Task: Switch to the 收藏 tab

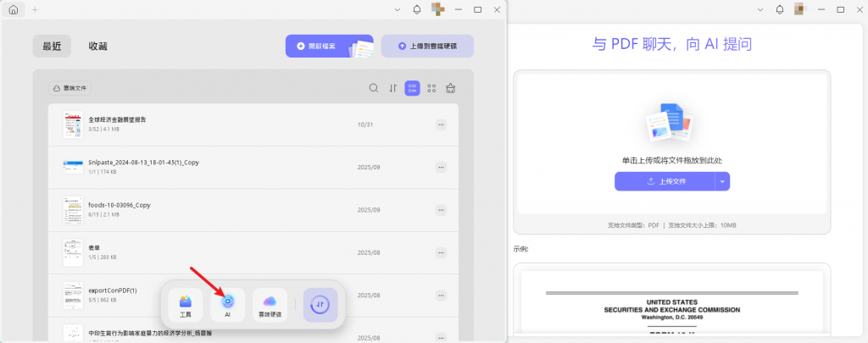Action: [98, 47]
